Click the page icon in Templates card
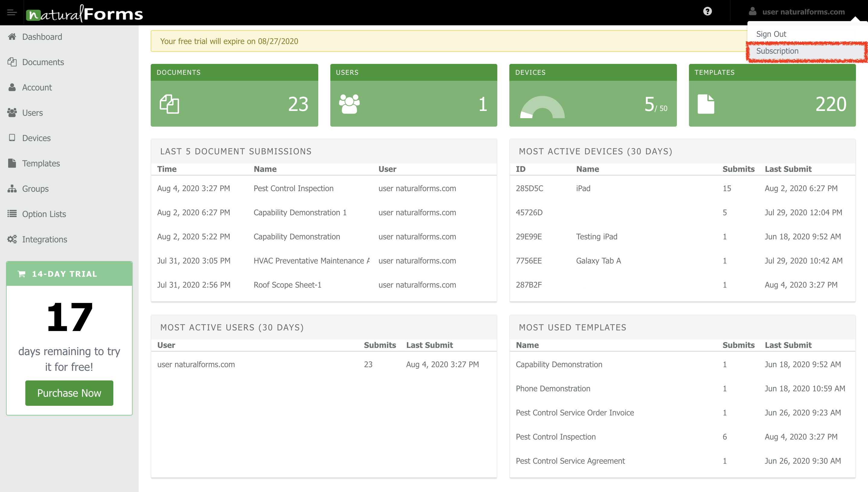The image size is (868, 492). (706, 104)
